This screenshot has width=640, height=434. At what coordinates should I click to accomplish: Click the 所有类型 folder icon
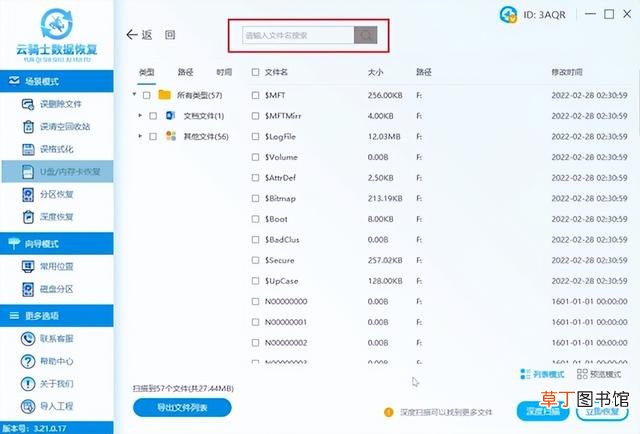point(164,95)
